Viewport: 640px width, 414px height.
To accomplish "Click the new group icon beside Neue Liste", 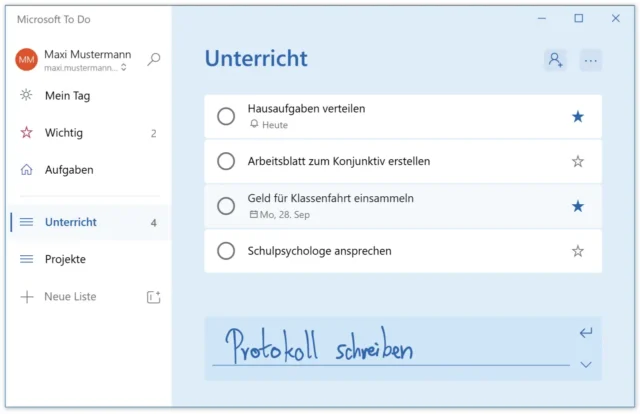I will click(x=153, y=297).
